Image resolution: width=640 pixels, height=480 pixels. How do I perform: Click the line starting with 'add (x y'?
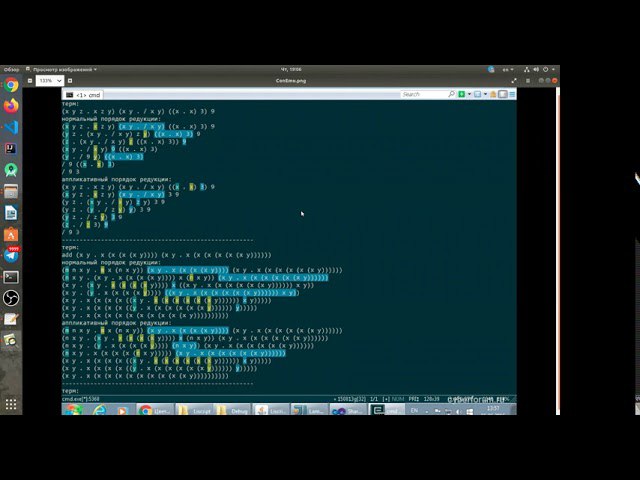pyautogui.click(x=167, y=255)
